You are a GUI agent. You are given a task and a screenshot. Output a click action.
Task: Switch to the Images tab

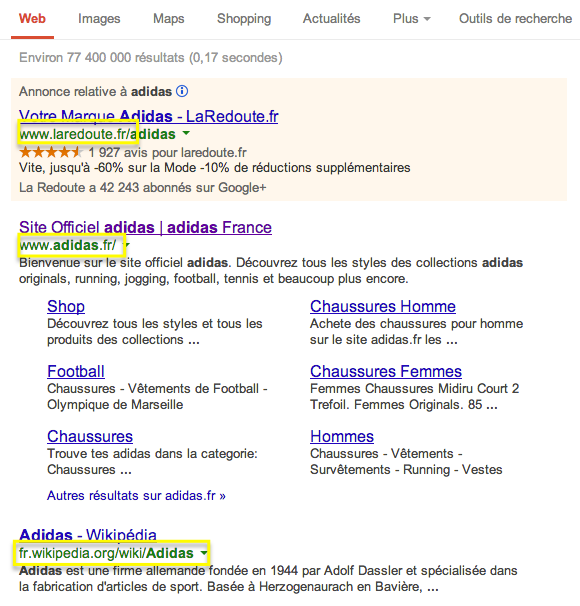(x=99, y=19)
